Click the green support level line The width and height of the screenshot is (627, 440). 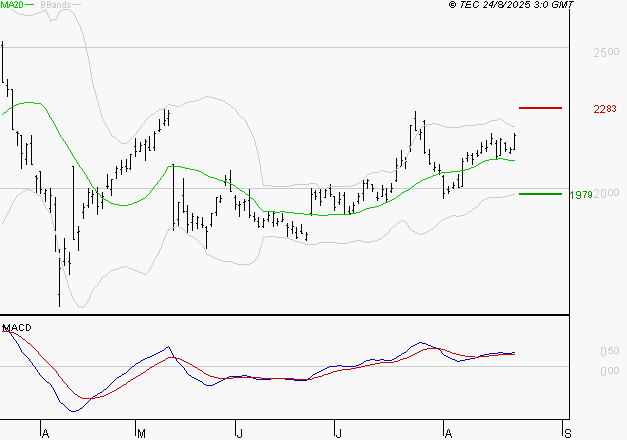coord(540,194)
